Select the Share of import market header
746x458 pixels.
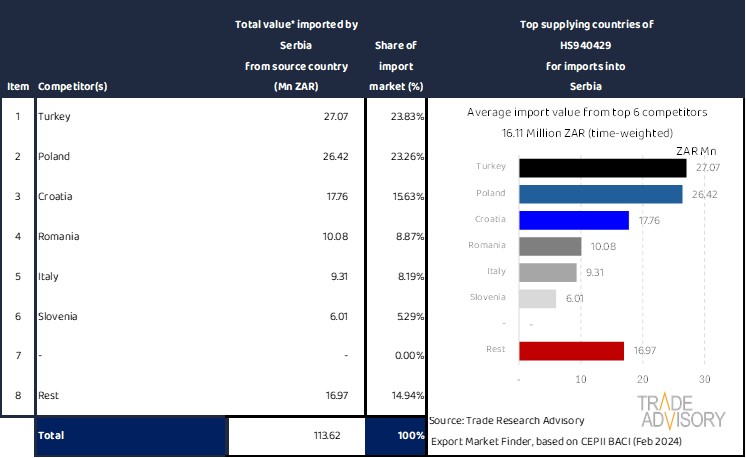tap(396, 66)
